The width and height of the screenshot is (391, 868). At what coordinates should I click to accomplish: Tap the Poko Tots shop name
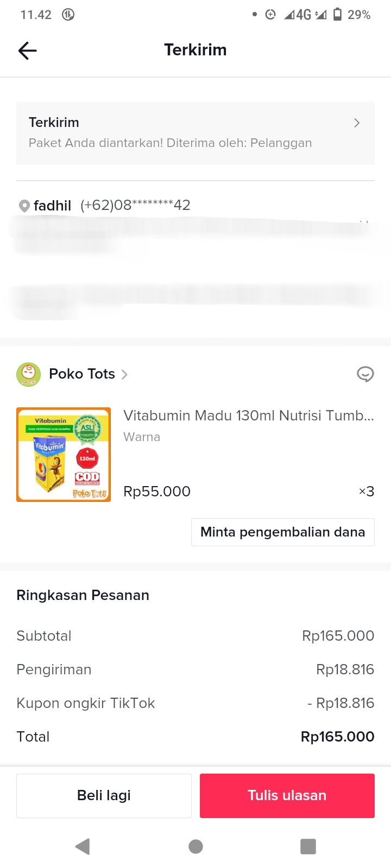point(82,374)
